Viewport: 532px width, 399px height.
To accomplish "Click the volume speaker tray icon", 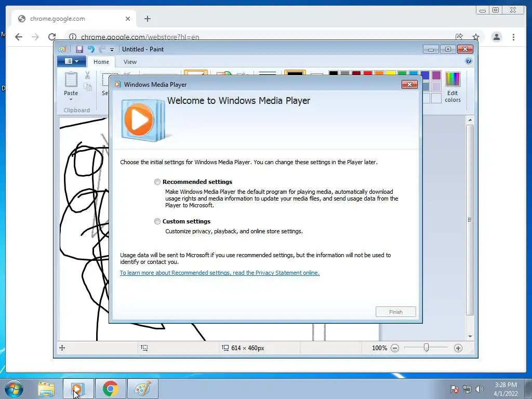I will click(480, 389).
